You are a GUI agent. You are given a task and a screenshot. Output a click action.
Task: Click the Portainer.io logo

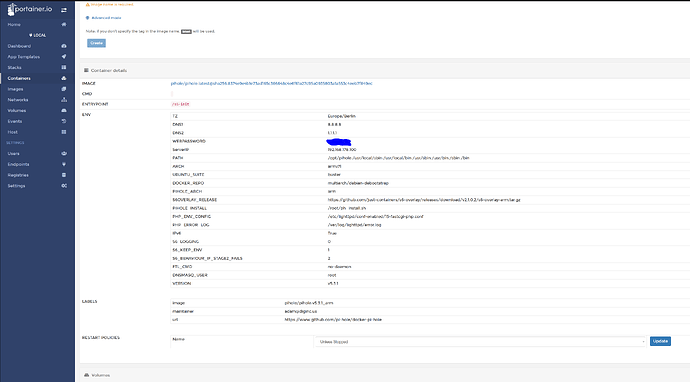[29, 9]
